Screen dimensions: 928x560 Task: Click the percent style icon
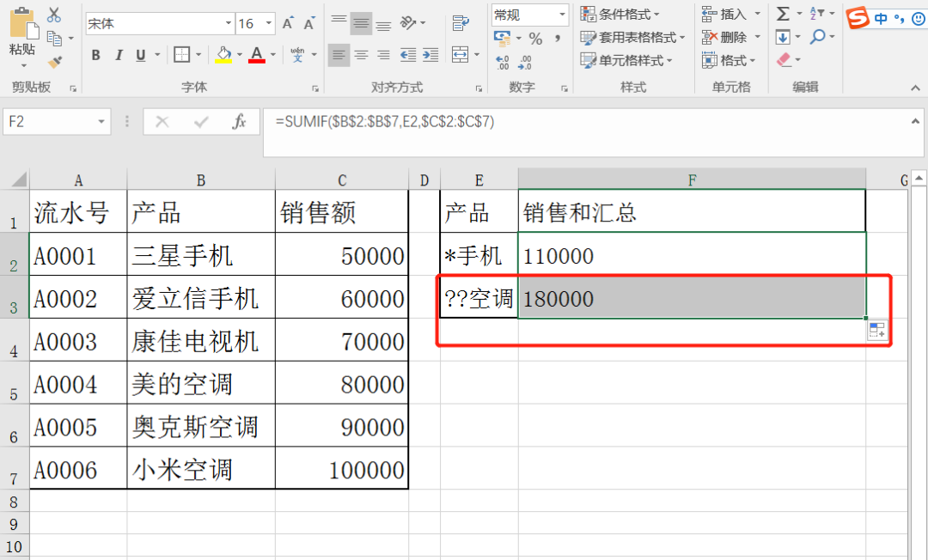coord(535,39)
